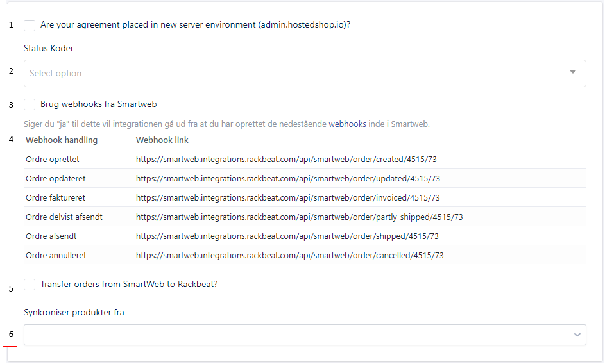Viewport: 605px width, 364px height.
Task: Click the Webhook handling column header
Action: click(62, 140)
